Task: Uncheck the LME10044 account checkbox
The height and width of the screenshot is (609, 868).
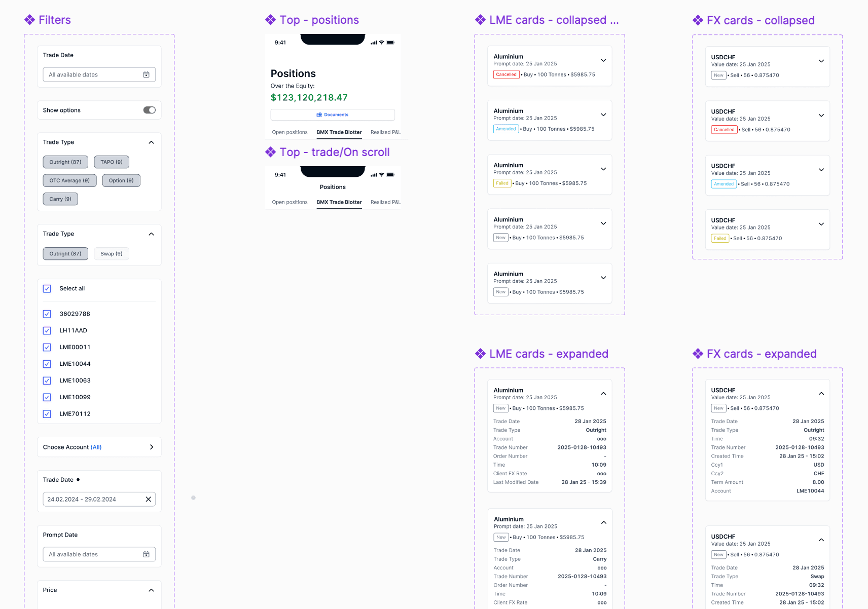Action: 47,364
